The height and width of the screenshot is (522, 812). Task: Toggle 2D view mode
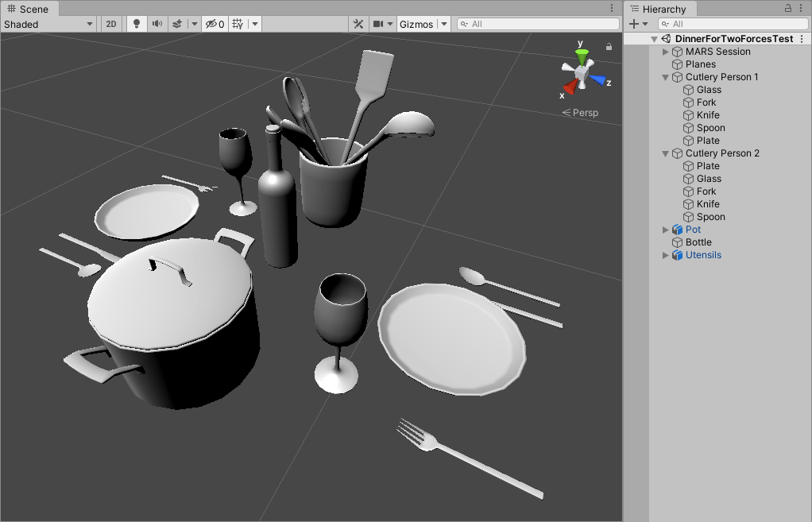[x=111, y=24]
